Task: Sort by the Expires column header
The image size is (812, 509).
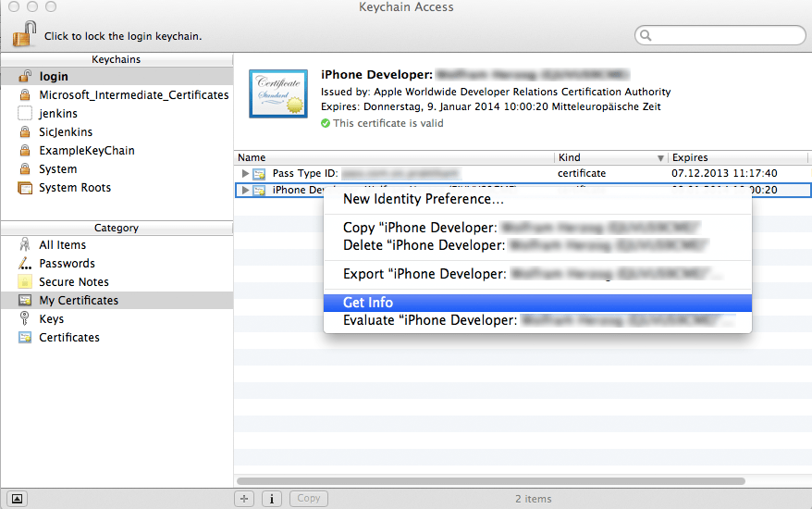Action: (737, 157)
